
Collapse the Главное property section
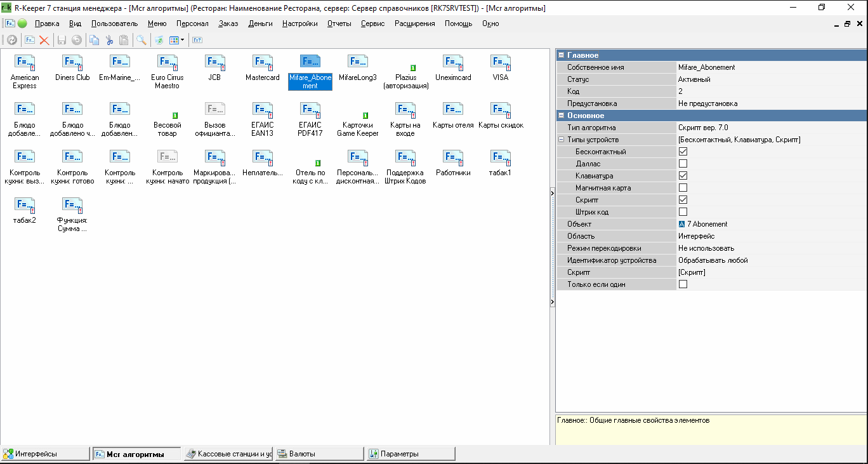(x=561, y=55)
